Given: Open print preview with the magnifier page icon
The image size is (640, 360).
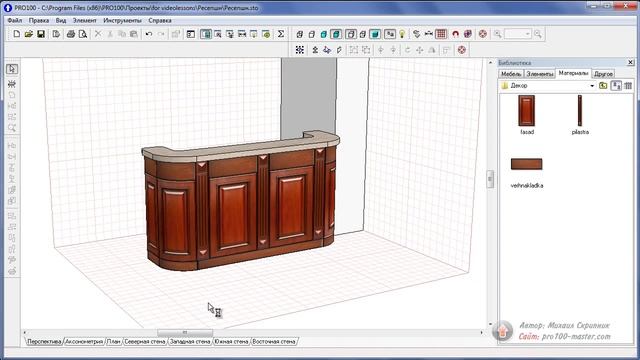Looking at the screenshot, I should coord(83,34).
